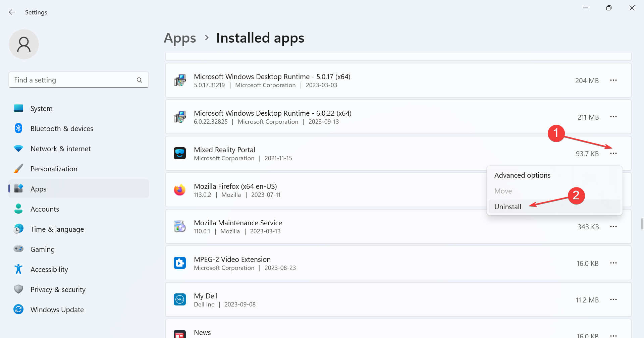This screenshot has width=644, height=338.
Task: Go to the Gaming section
Action: [78, 249]
